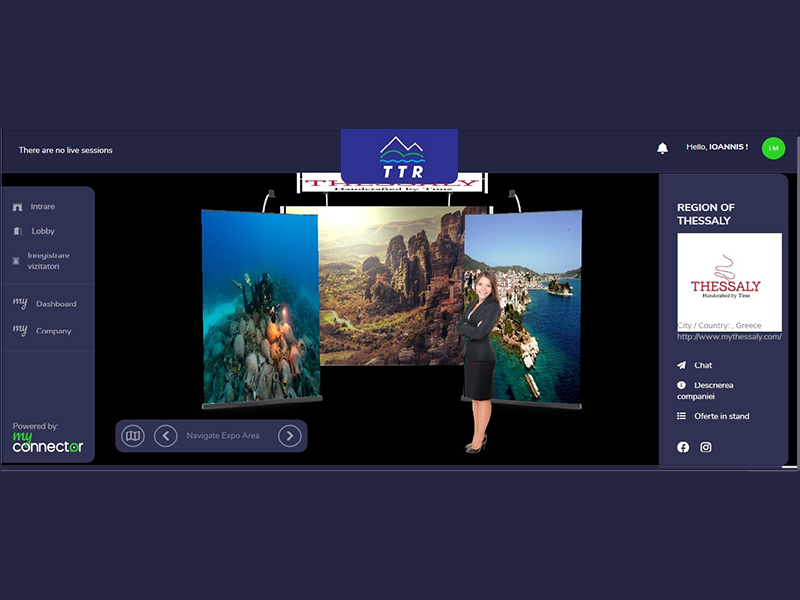Go to previous expo stand arrow
Image resolution: width=800 pixels, height=600 pixels.
166,436
